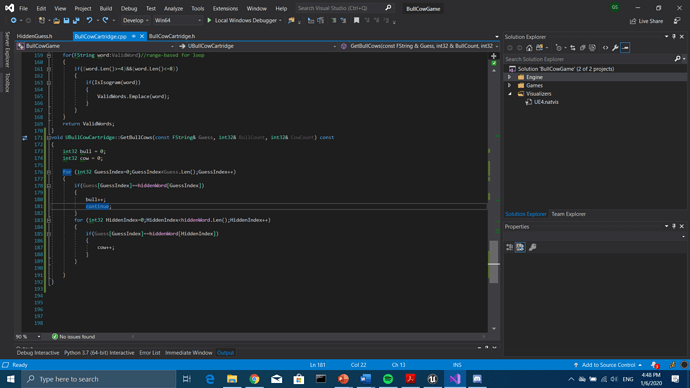Click Live Share in the top right
Viewport: 690px width, 388px height.
[646, 21]
